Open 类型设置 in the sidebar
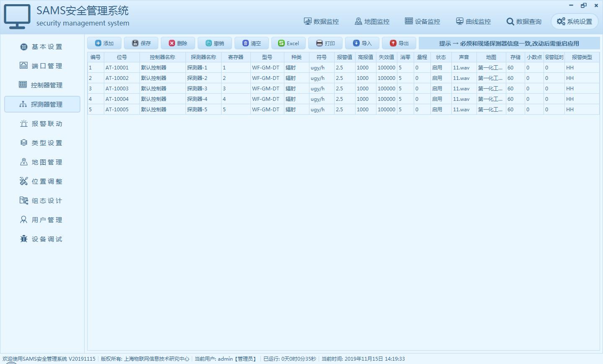Screen dimensions: 603x364 42,143
